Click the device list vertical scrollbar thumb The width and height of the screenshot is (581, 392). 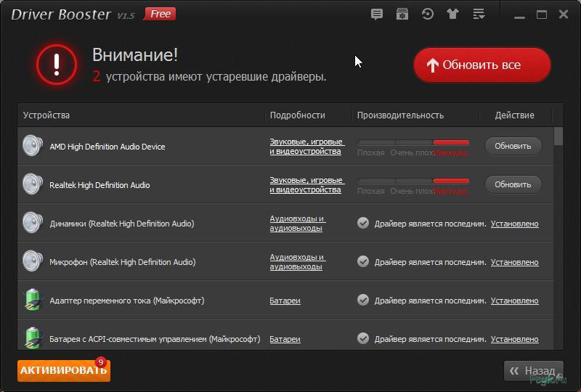[x=558, y=136]
